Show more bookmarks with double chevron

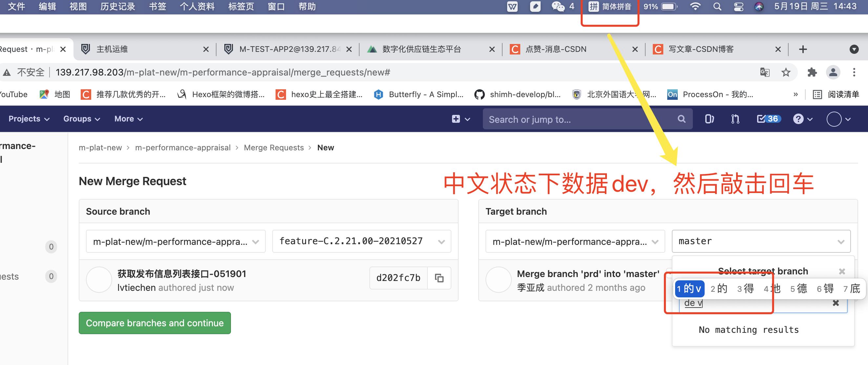[x=796, y=94]
